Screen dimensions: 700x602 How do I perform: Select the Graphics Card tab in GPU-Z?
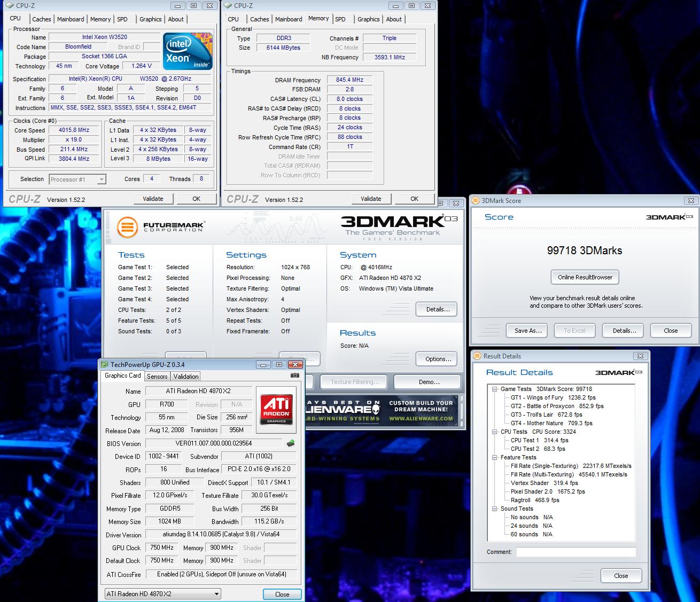(122, 376)
